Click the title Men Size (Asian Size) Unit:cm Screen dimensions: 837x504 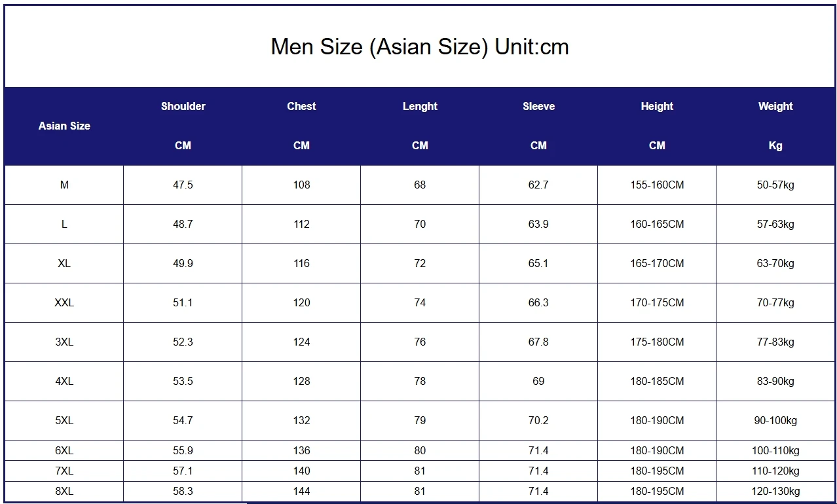418,46
